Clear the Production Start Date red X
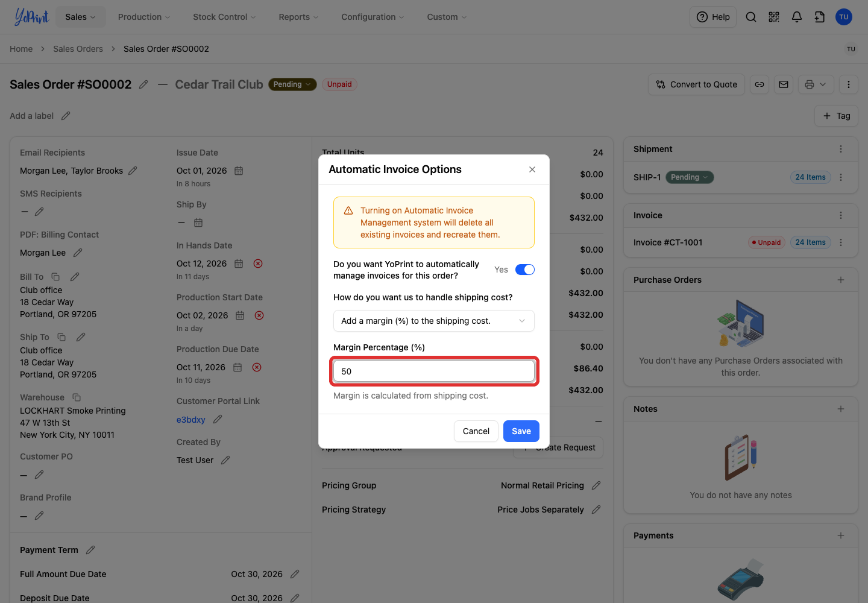868x603 pixels. [x=259, y=315]
